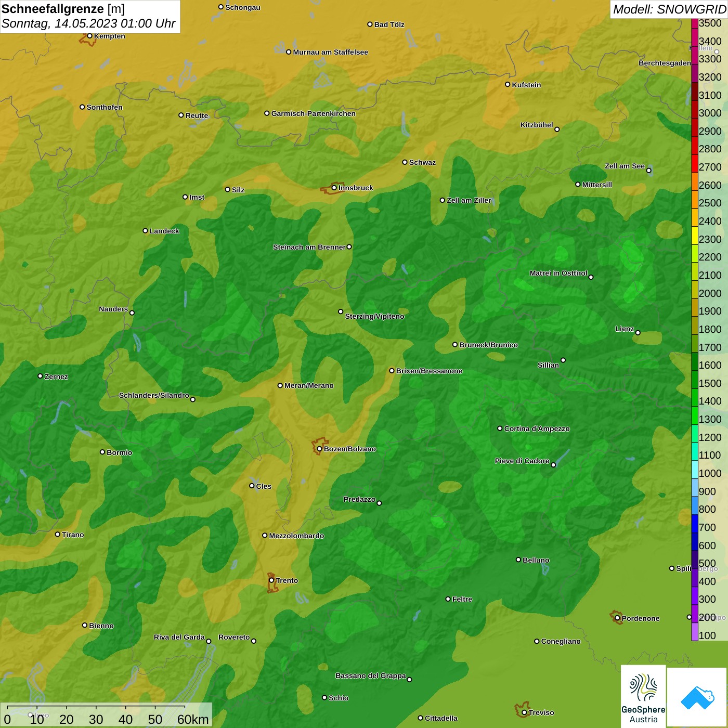Viewport: 728px width, 728px height.
Task: Click the 60km scale bar label
Action: (x=193, y=719)
